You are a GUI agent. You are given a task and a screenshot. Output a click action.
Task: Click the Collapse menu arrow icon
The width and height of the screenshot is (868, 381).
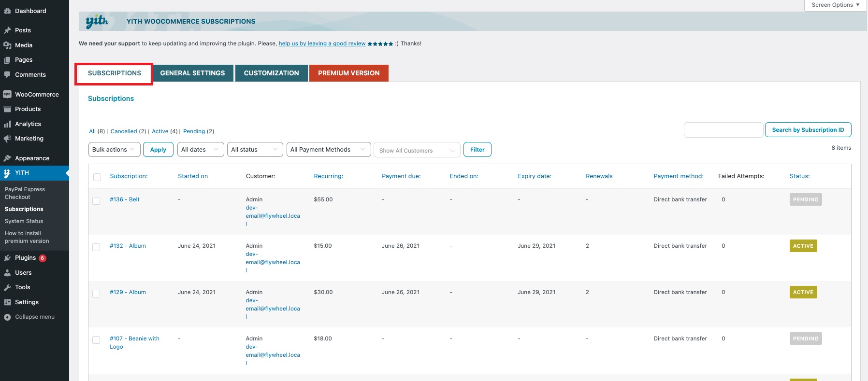pos(7,317)
